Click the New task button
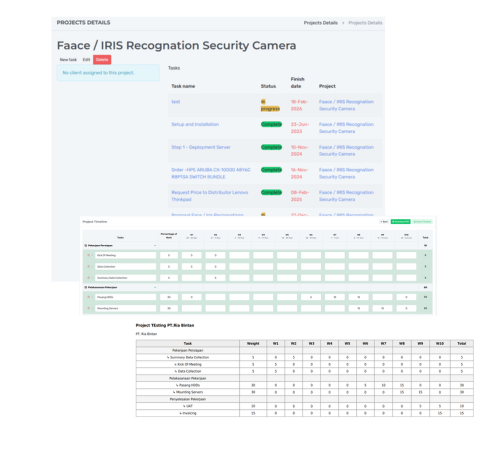The height and width of the screenshot is (450, 500). point(68,60)
